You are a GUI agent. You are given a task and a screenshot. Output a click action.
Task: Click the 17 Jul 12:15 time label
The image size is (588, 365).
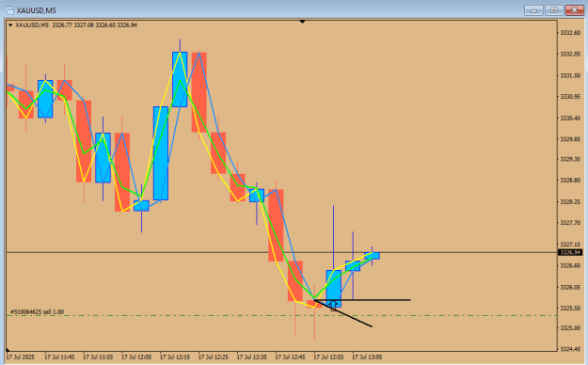[175, 357]
